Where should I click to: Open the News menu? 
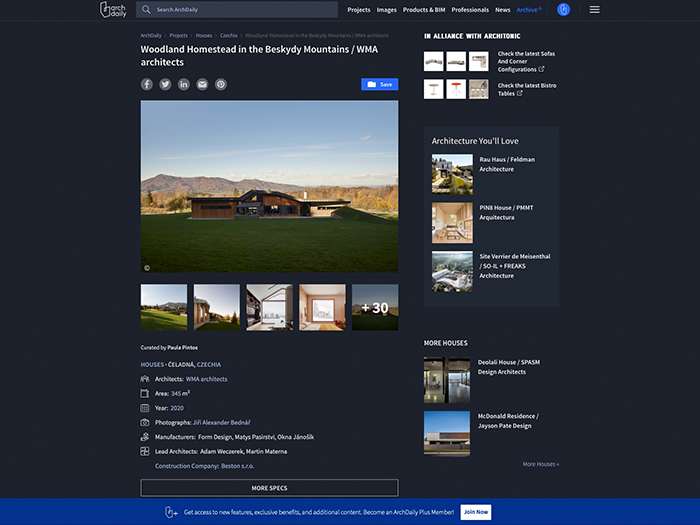(x=502, y=9)
